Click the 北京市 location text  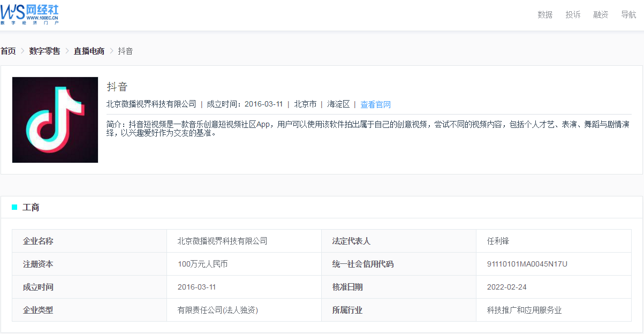coord(305,104)
